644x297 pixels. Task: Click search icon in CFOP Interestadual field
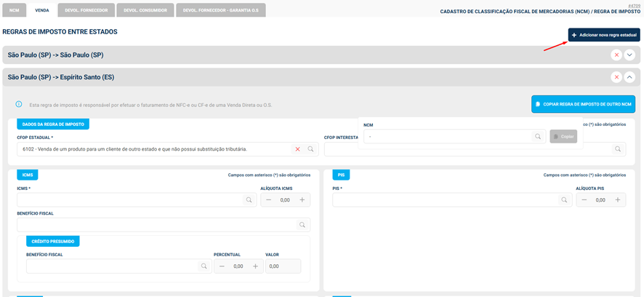(x=618, y=149)
